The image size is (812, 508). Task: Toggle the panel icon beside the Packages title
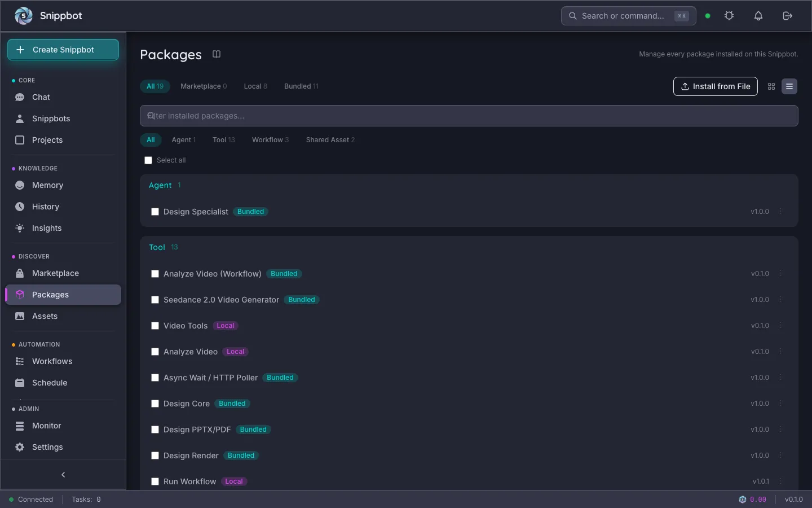tap(217, 54)
